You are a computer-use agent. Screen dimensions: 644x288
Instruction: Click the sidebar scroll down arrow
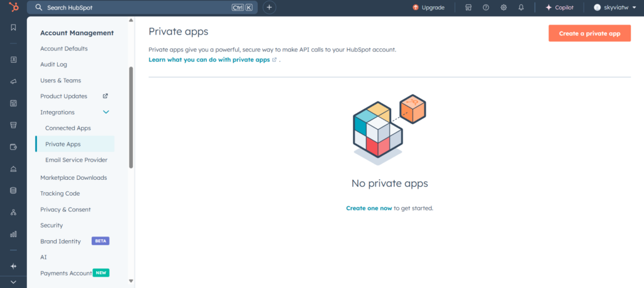131,281
